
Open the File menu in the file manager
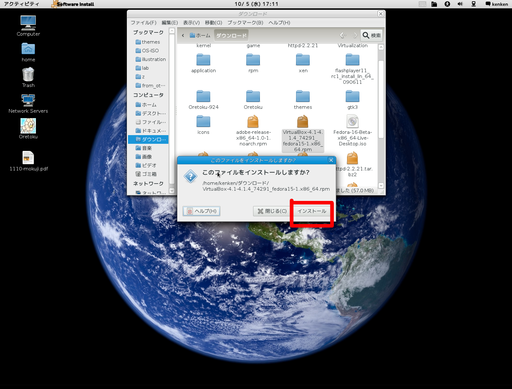(143, 23)
